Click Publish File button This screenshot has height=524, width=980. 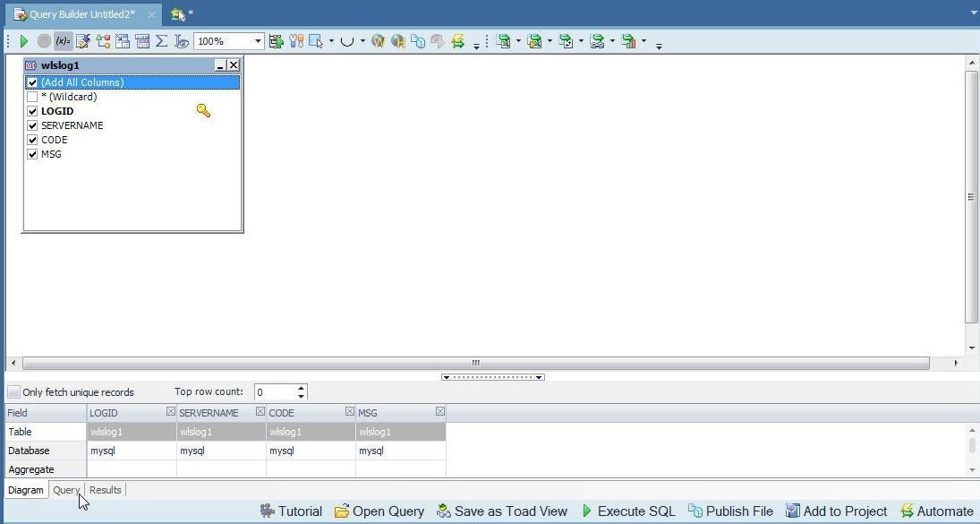point(730,511)
